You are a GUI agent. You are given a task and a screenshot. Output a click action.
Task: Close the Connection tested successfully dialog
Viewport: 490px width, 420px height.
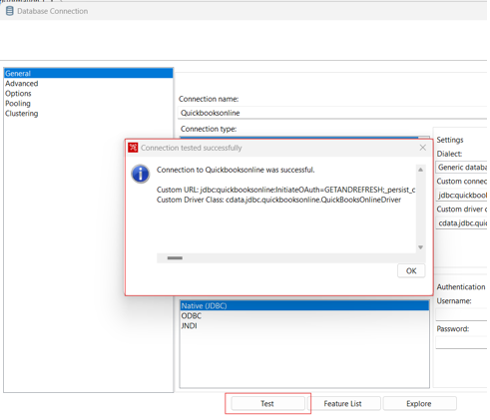[x=423, y=148]
